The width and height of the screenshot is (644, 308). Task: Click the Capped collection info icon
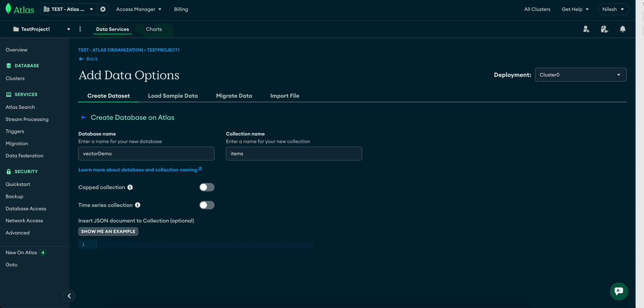129,187
